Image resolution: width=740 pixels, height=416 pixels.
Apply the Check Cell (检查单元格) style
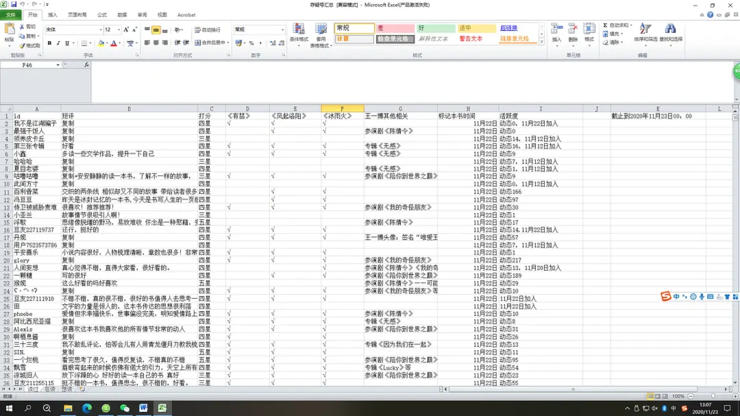click(395, 39)
